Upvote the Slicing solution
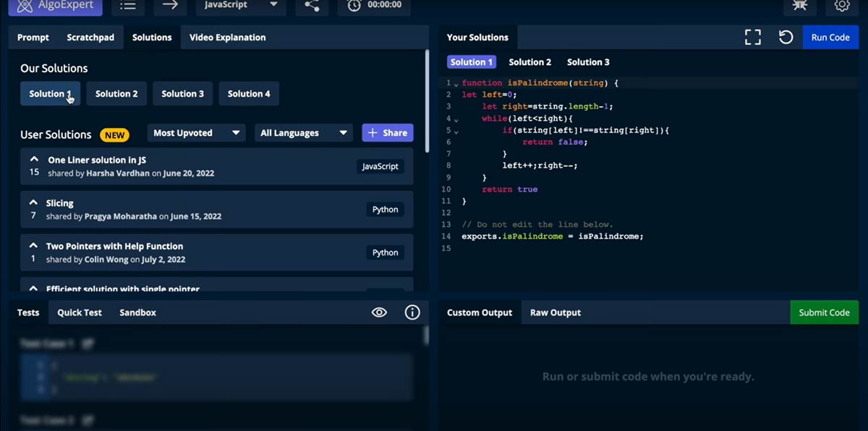The image size is (868, 431). (x=33, y=202)
